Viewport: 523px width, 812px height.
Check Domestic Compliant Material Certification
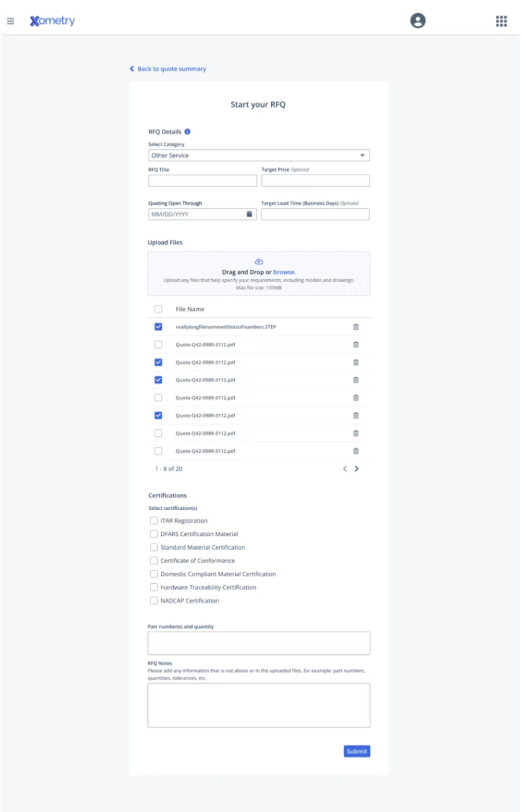(154, 574)
